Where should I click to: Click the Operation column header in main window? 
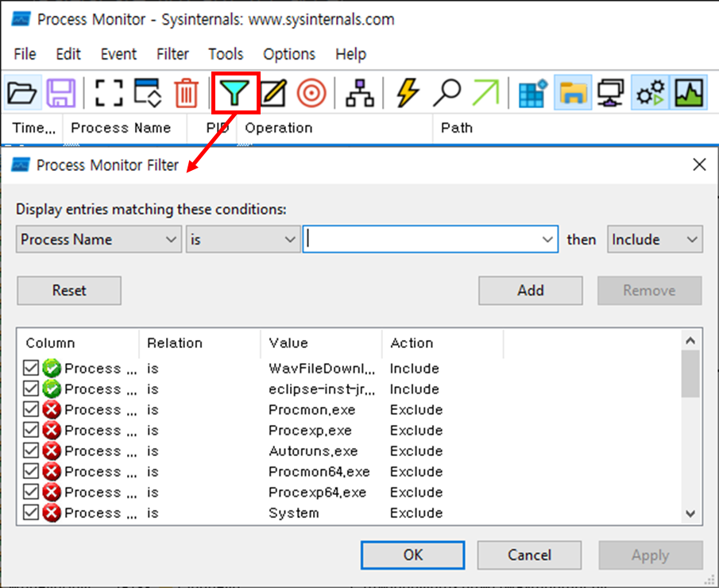point(334,128)
